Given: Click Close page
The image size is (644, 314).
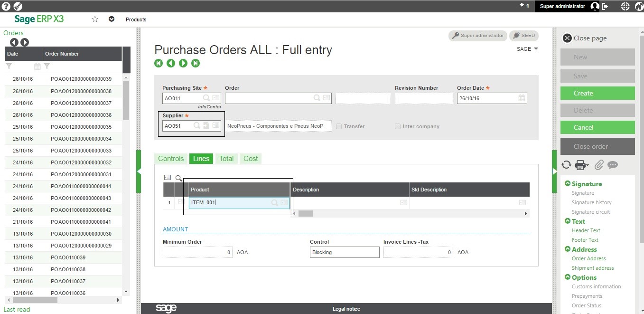Looking at the screenshot, I should 585,38.
